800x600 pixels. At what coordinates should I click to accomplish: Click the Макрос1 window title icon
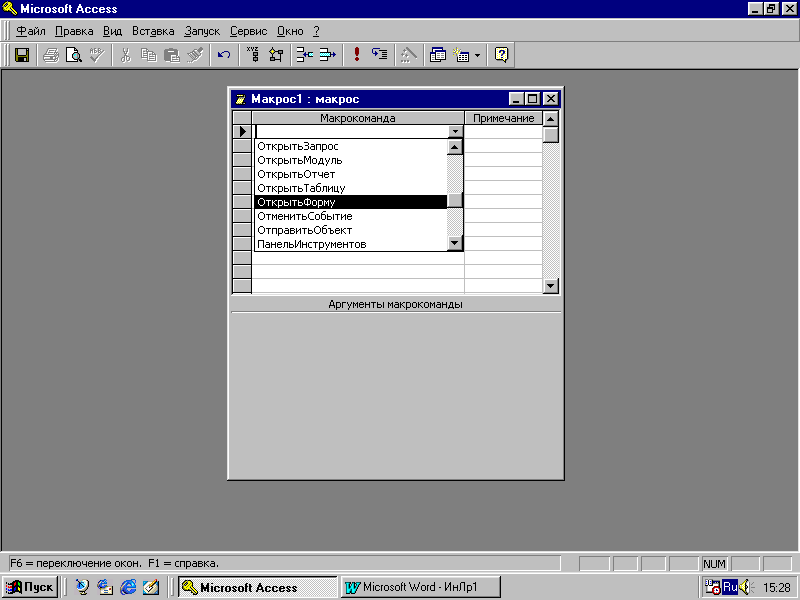(x=240, y=99)
